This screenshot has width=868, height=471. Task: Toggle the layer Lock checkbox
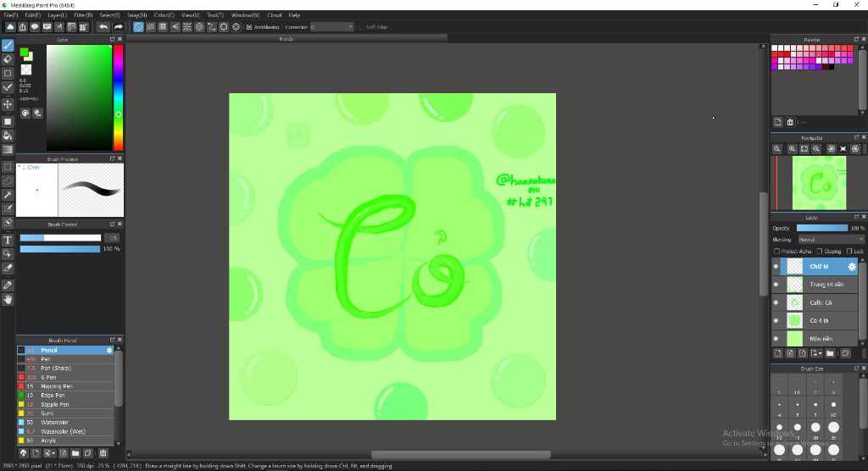(849, 252)
